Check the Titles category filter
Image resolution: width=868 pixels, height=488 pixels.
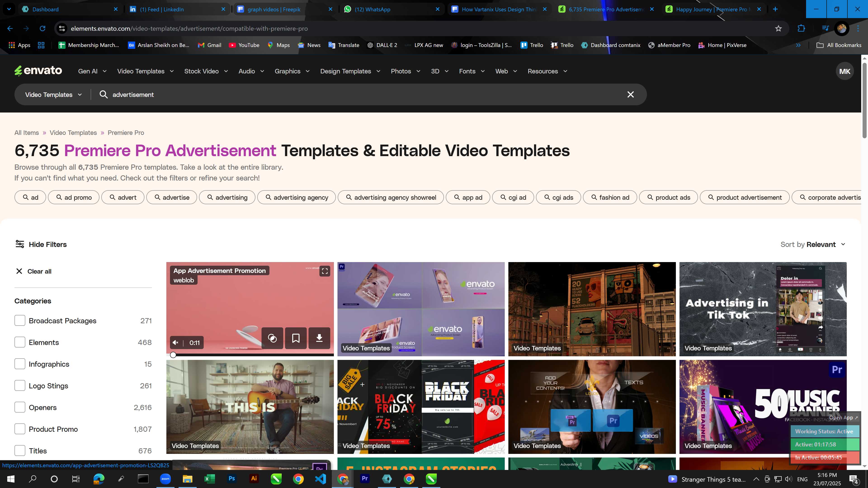(x=20, y=451)
